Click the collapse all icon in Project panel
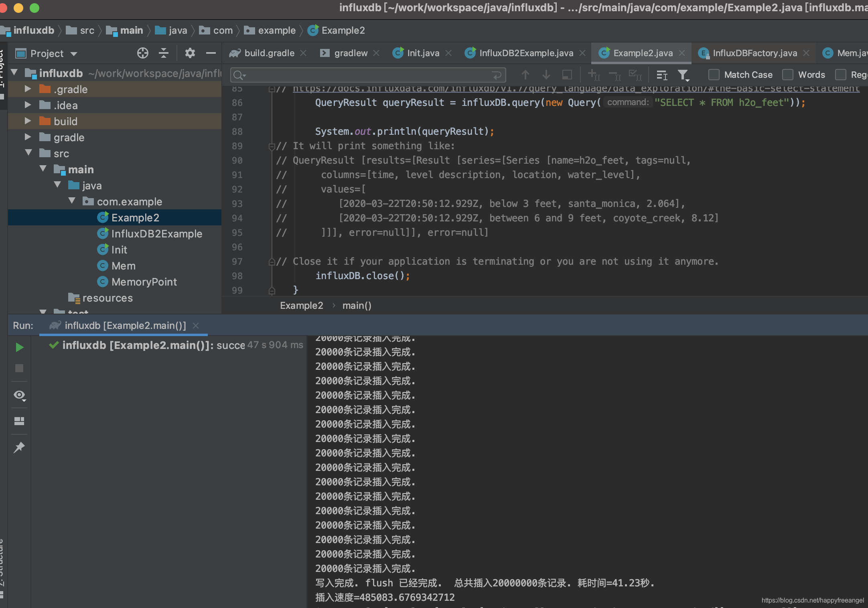 (x=164, y=53)
